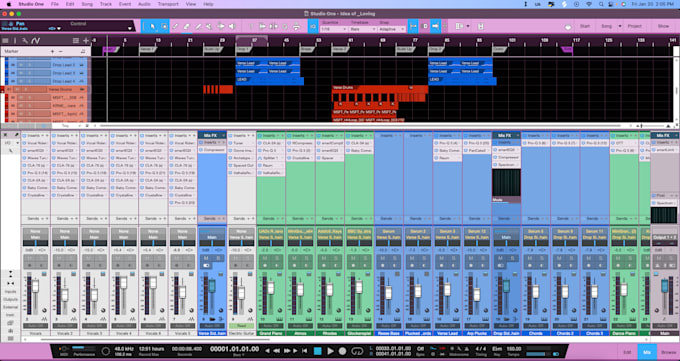The width and height of the screenshot is (680, 361).
Task: Open track inspector wrench icon
Action: click(x=25, y=41)
